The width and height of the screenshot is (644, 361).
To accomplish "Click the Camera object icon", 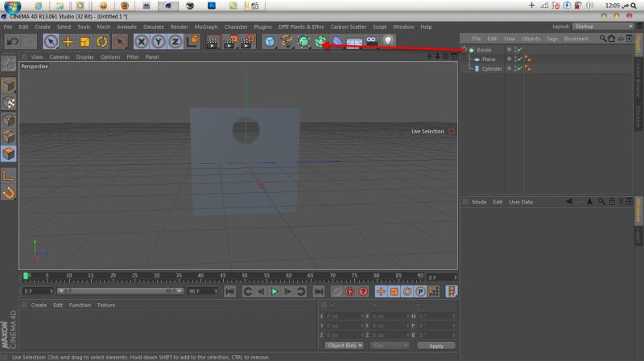I will coord(371,41).
